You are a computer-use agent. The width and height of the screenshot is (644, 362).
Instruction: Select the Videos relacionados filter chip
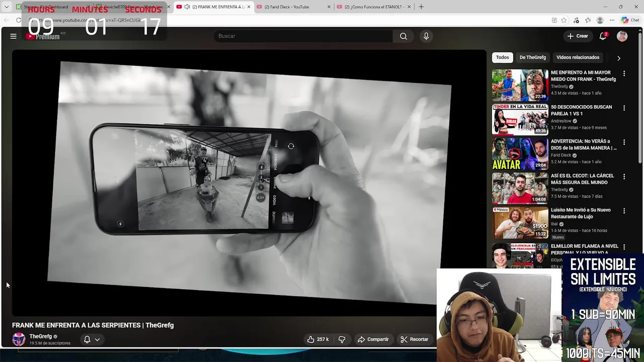[578, 57]
